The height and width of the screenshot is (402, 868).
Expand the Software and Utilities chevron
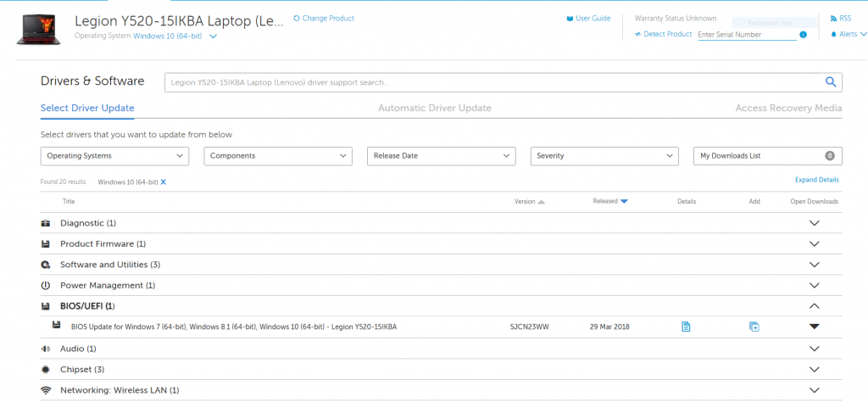(814, 265)
